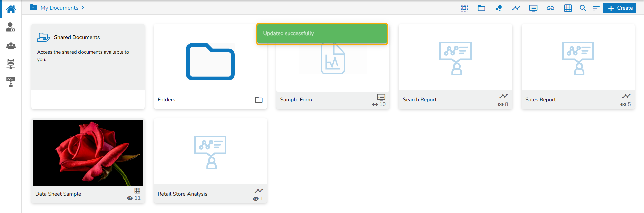Click the bubble chart filter icon in the toolbar
The image size is (644, 213).
[x=499, y=8]
